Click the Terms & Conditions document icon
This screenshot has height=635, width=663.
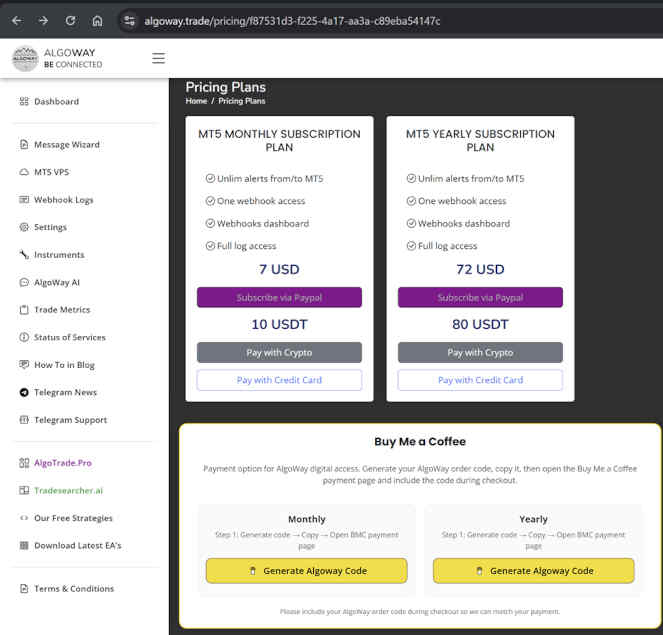coord(24,588)
